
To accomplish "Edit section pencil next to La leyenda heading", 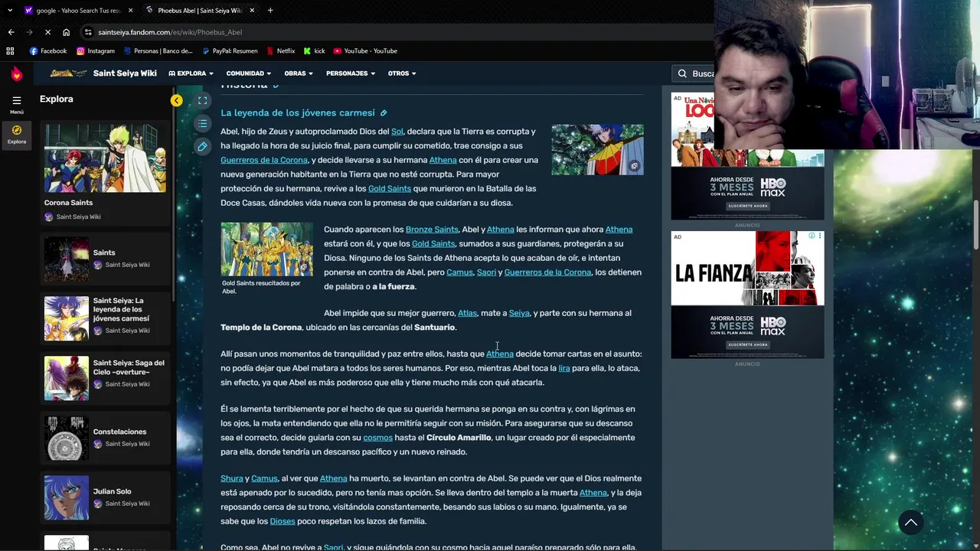I will [384, 113].
